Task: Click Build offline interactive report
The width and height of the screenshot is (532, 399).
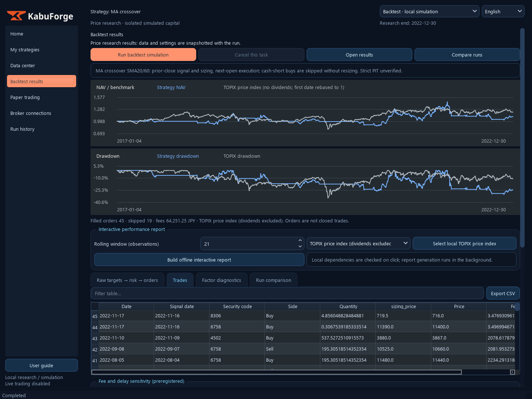Action: [199, 260]
